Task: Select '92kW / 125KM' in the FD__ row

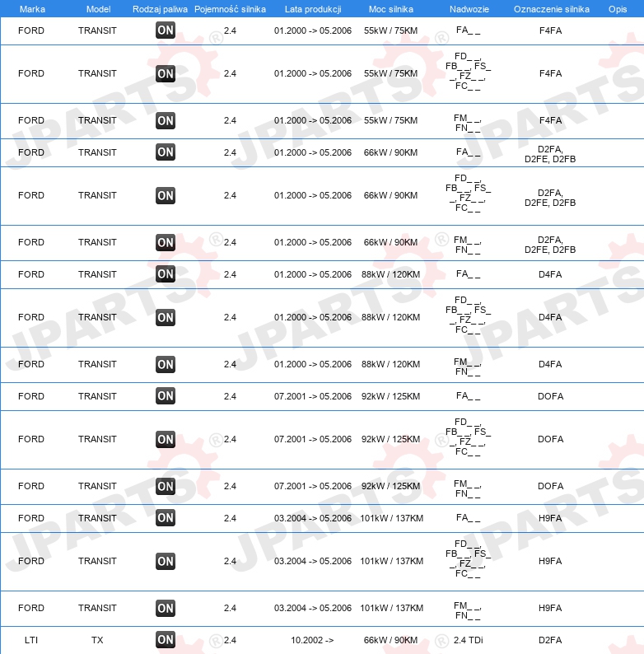Action: [x=390, y=439]
